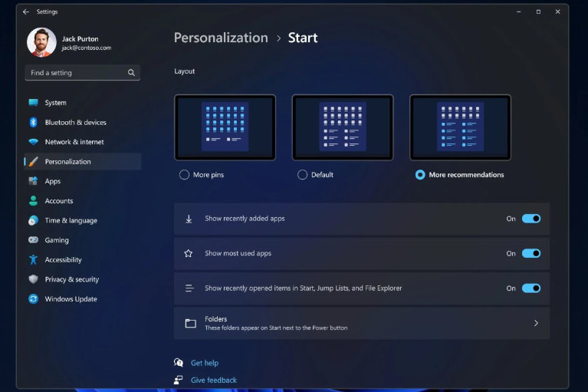The width and height of the screenshot is (588, 392).
Task: Click the Windows Update sync icon
Action: 34,299
